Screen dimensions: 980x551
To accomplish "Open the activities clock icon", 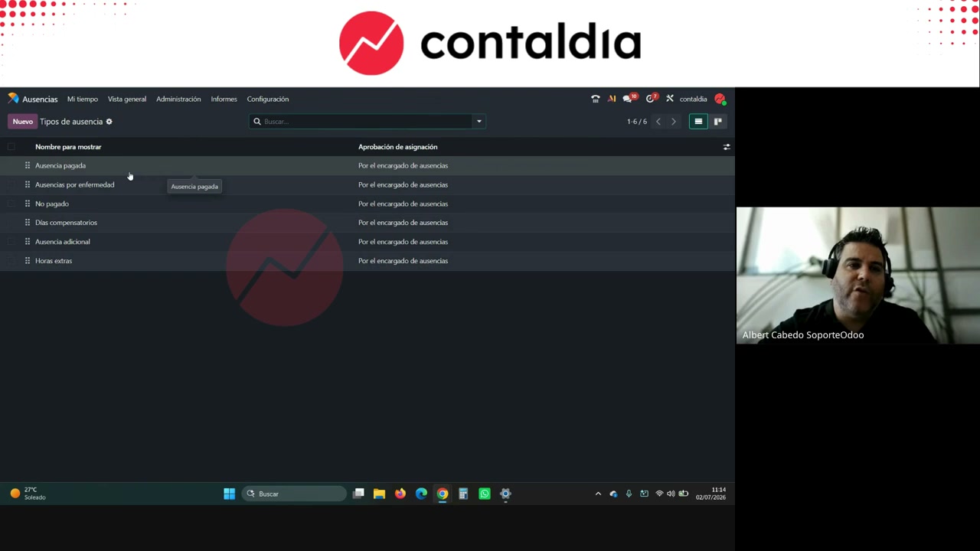I will coord(652,99).
